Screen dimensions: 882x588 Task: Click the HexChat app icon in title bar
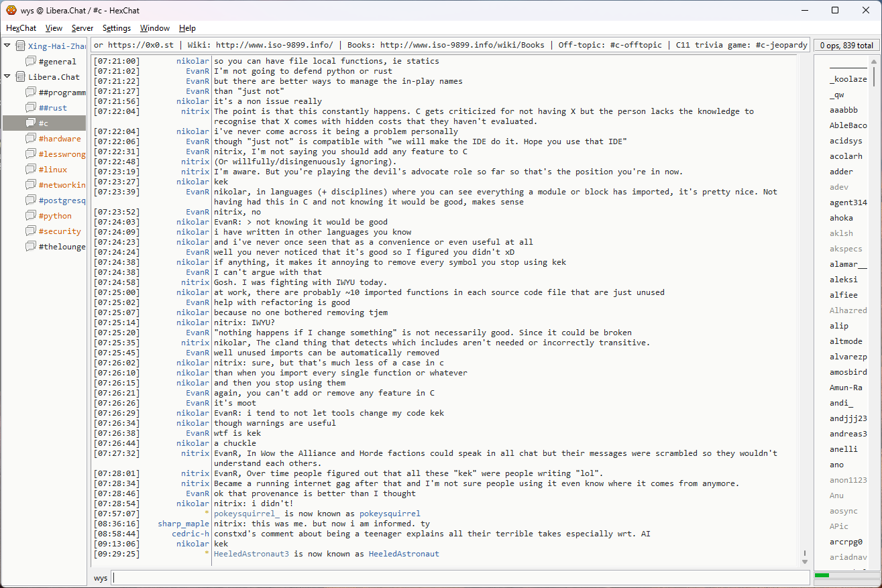(11, 10)
